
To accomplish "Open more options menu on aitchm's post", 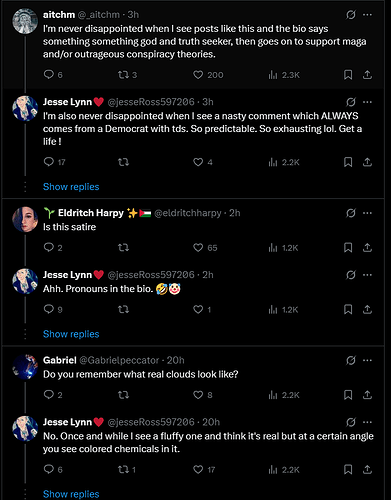I will click(x=367, y=15).
